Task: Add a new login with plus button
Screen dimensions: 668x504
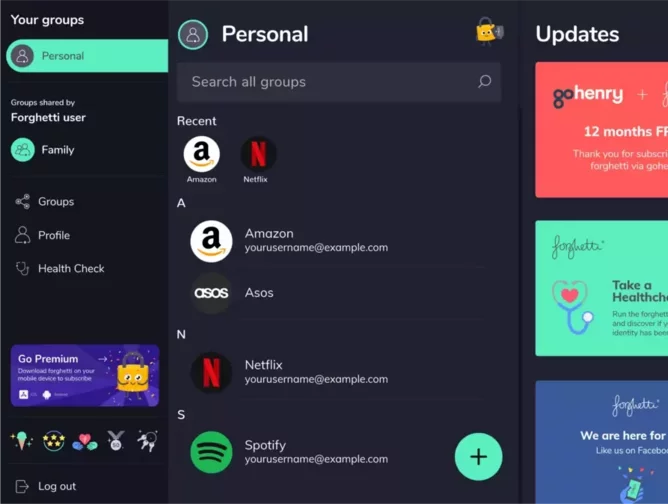Action: [478, 457]
